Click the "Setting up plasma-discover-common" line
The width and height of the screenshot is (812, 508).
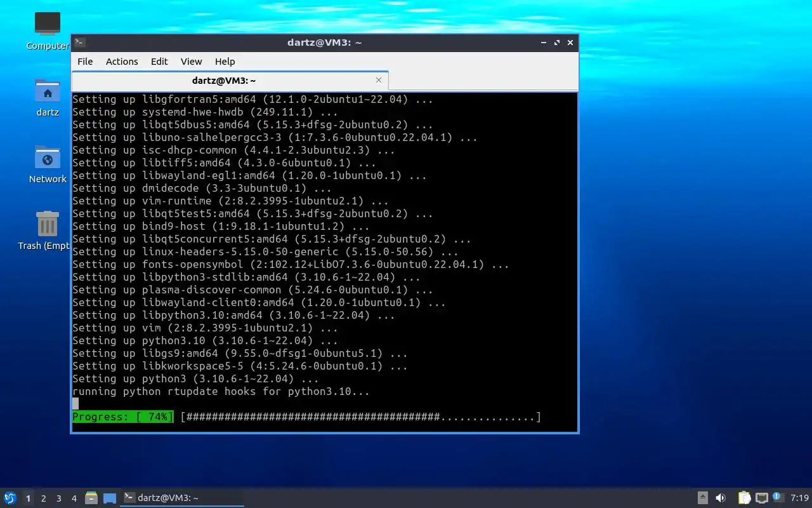(252, 290)
